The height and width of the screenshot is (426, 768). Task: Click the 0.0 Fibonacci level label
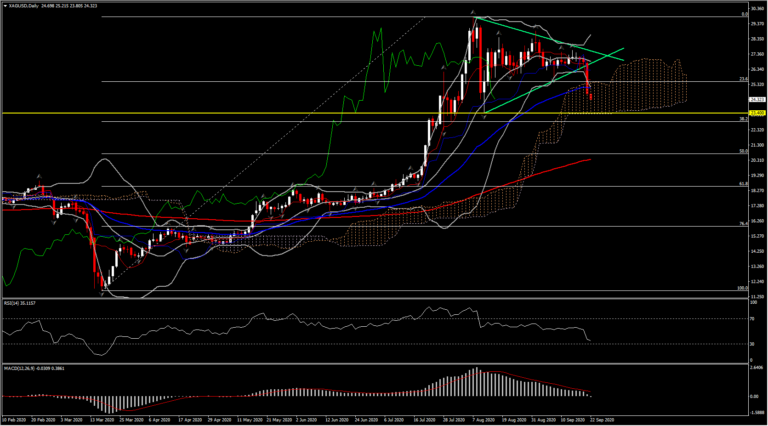pos(744,14)
